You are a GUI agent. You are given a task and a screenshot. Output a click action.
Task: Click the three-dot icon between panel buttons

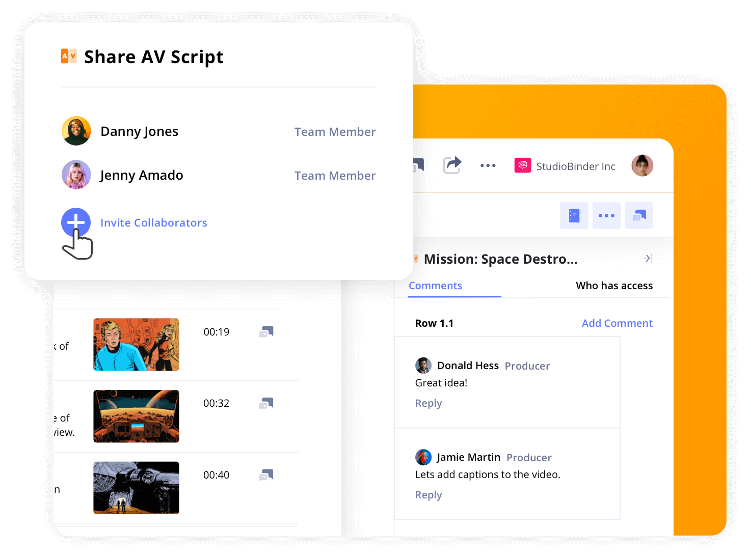(x=606, y=215)
